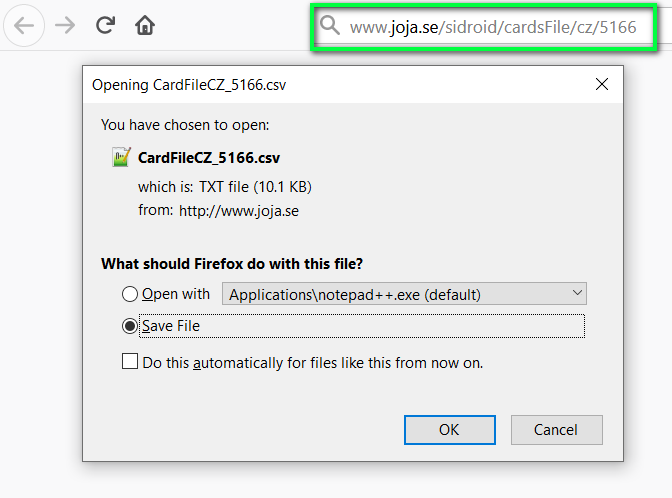Viewport: 672px width, 498px height.
Task: Click the You have chosen to open text
Action: pos(185,125)
